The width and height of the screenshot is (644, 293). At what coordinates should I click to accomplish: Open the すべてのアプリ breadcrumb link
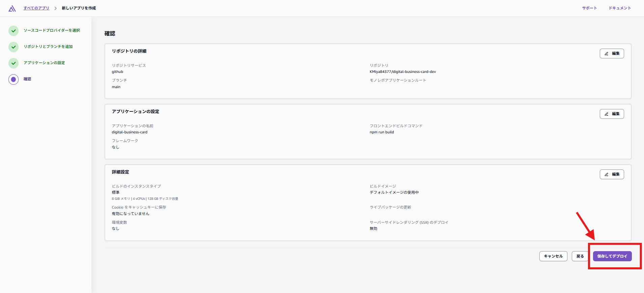[x=36, y=8]
